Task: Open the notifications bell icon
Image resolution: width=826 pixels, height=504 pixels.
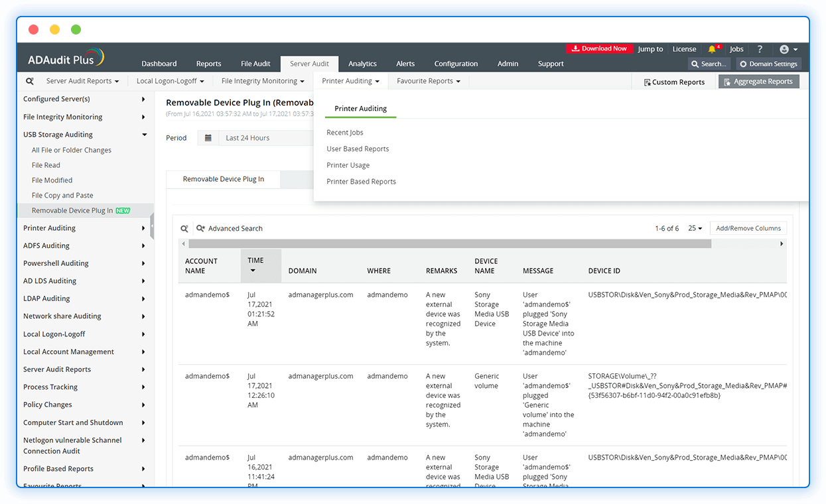Action: point(712,49)
